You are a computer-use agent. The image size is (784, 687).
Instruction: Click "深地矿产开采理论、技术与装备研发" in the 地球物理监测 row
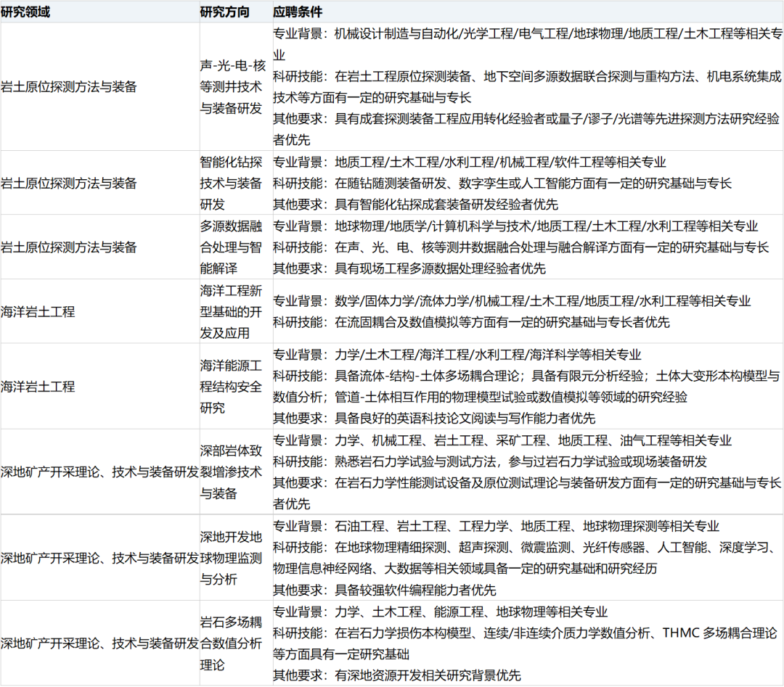coord(100,558)
